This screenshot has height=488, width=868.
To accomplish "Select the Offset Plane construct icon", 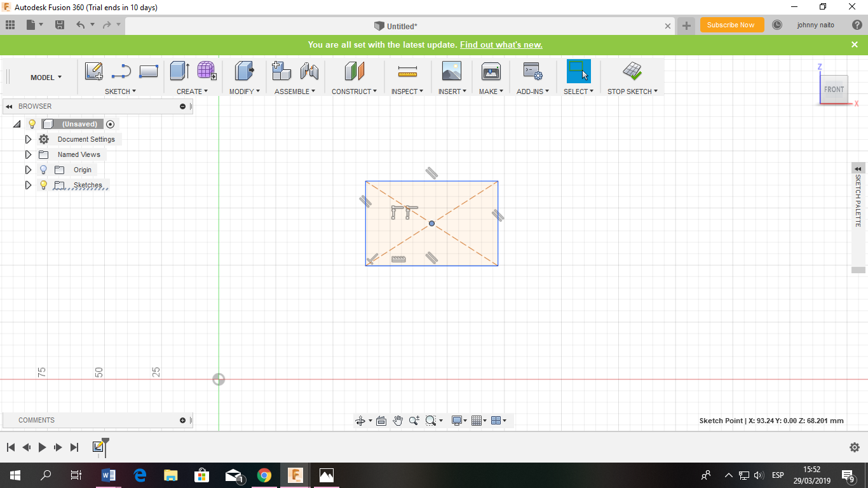I will (x=354, y=71).
